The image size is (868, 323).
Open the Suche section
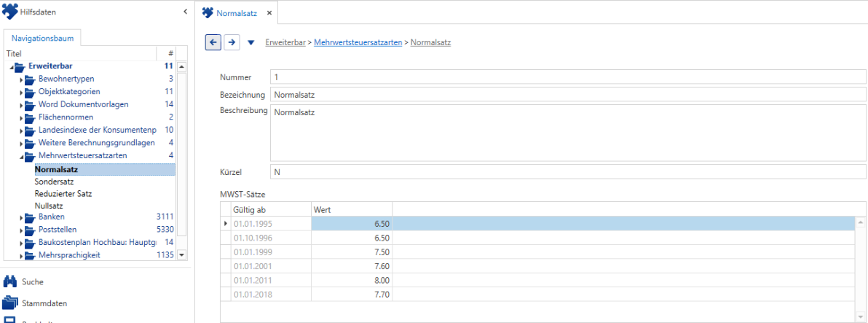click(x=33, y=282)
